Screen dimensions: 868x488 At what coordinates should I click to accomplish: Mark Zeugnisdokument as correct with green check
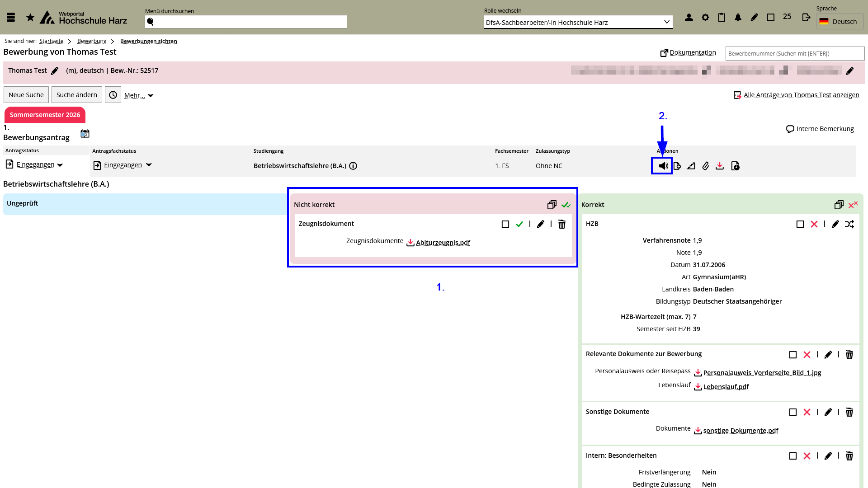click(x=519, y=224)
